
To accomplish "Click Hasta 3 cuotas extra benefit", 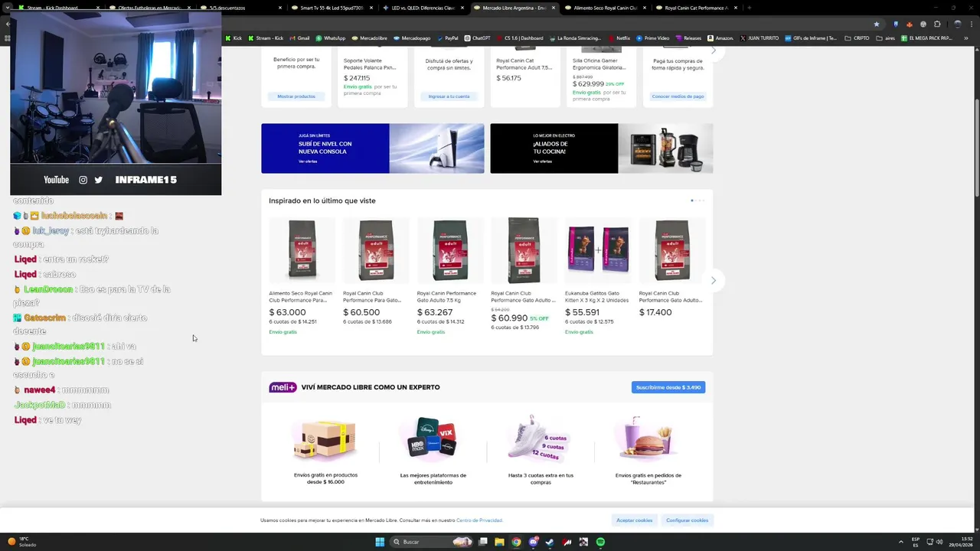I will click(541, 452).
